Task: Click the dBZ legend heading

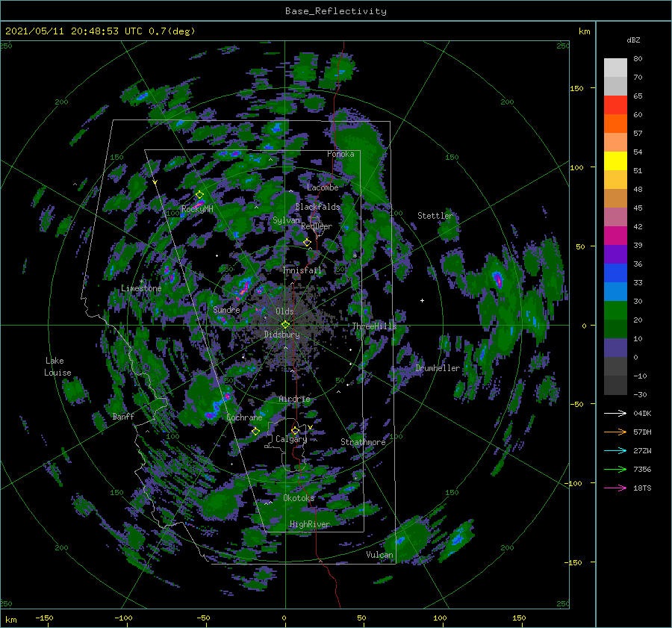Action: click(633, 40)
